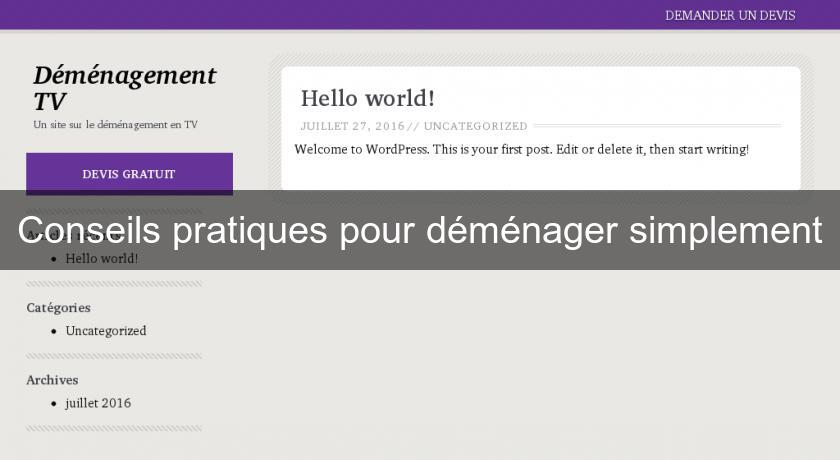This screenshot has height=460, width=840.
Task: Click the striped divider above Archives
Action: click(114, 356)
